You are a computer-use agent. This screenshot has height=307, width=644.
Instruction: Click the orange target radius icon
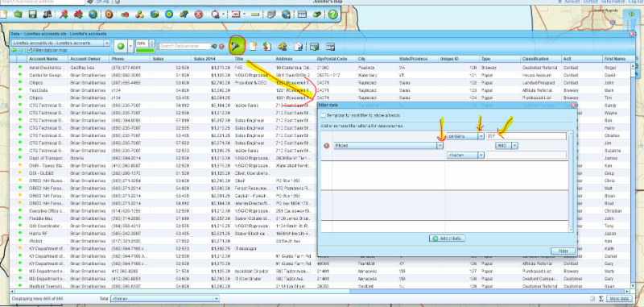(109, 15)
